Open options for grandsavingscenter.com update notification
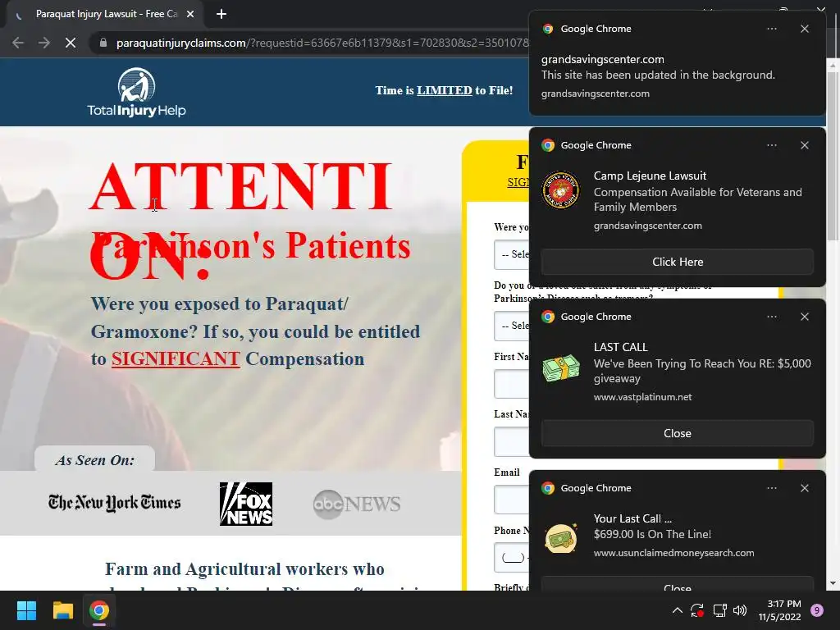Screen dimensions: 840x630 click(771, 29)
